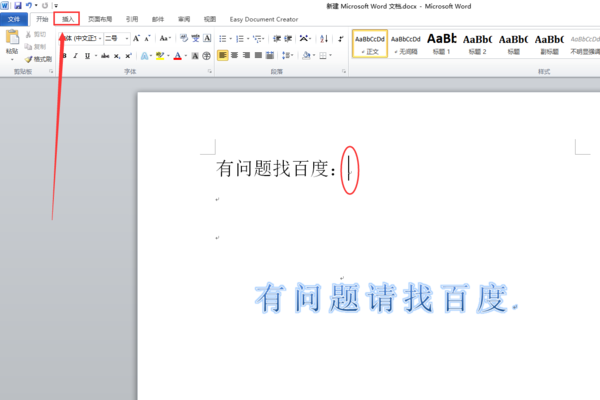
Task: Apply numbered list formatting
Action: point(240,39)
